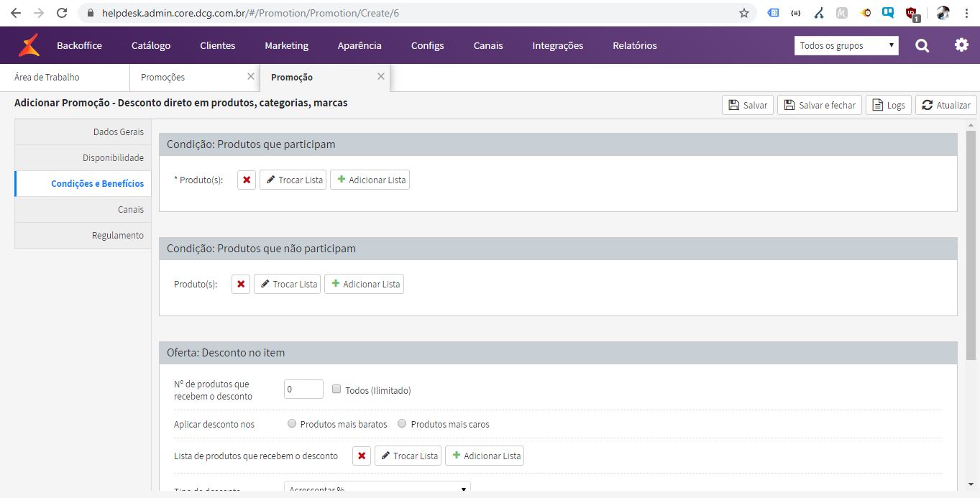Switch to the Promoções tab

(194, 77)
